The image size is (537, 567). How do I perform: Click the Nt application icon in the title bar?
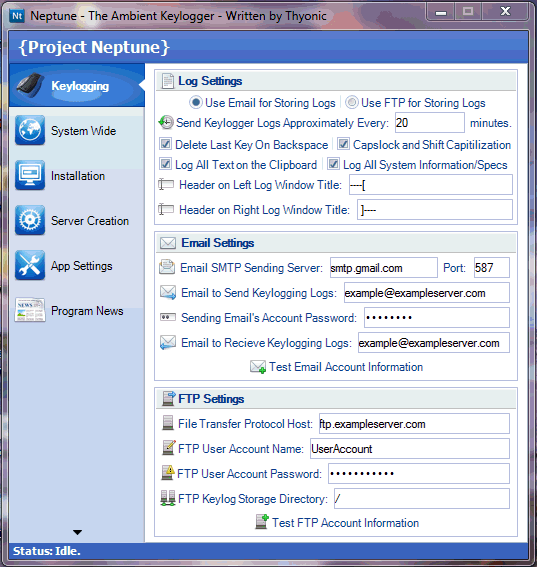17,16
